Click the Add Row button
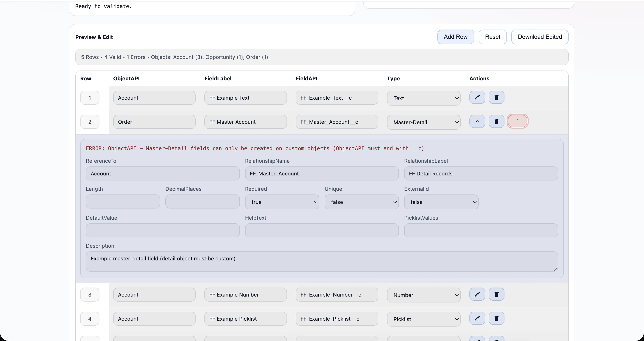This screenshot has width=644, height=341. click(455, 37)
